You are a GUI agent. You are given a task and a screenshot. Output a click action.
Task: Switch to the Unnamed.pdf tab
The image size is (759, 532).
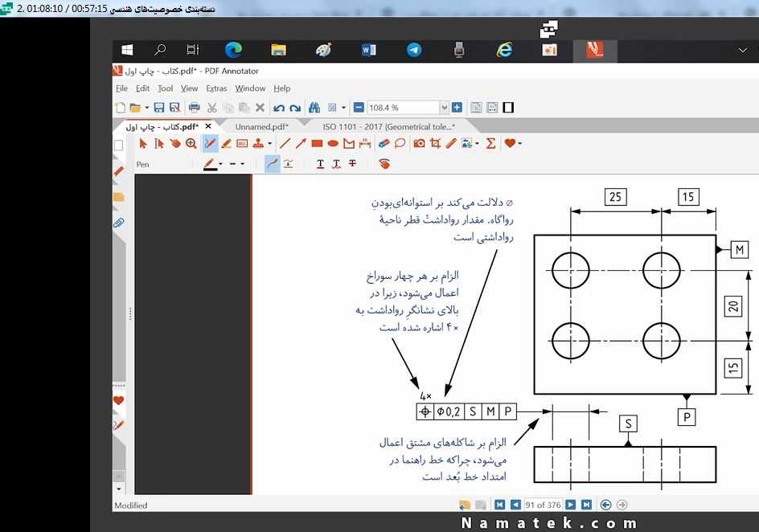pyautogui.click(x=262, y=127)
